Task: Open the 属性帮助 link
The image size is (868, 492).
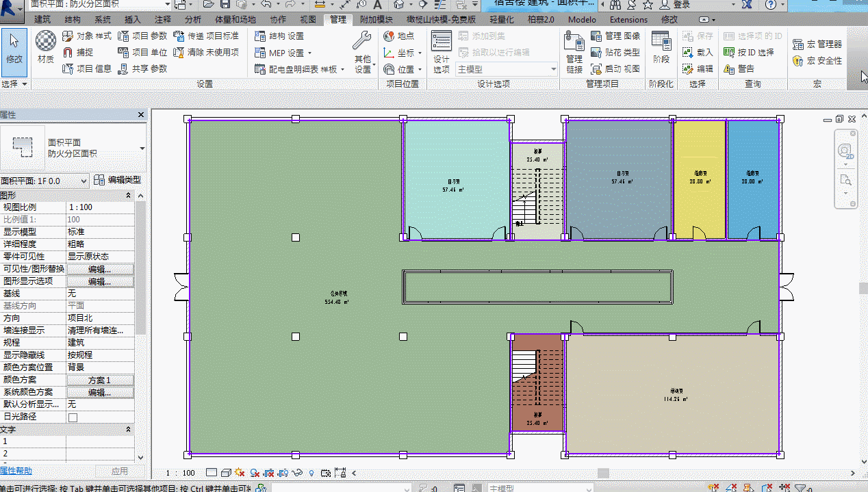Action: point(15,471)
